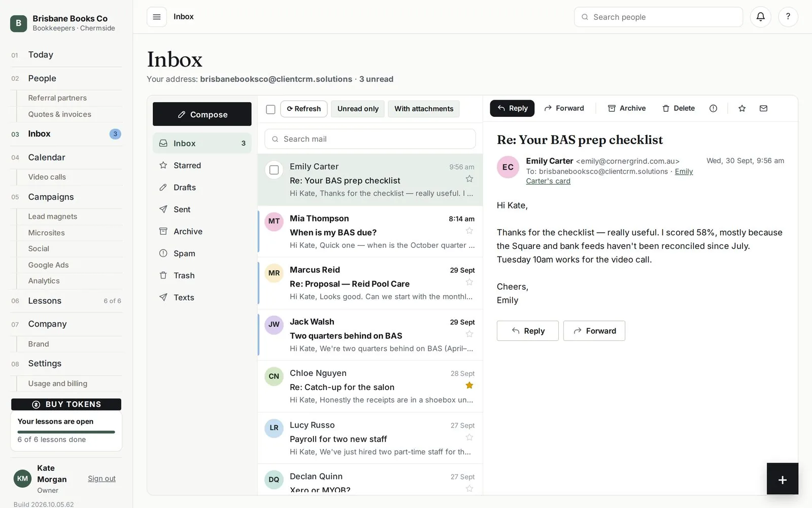Open Lucy Russo LR avatar
Viewport: 812px width, 508px height.
[x=274, y=428]
